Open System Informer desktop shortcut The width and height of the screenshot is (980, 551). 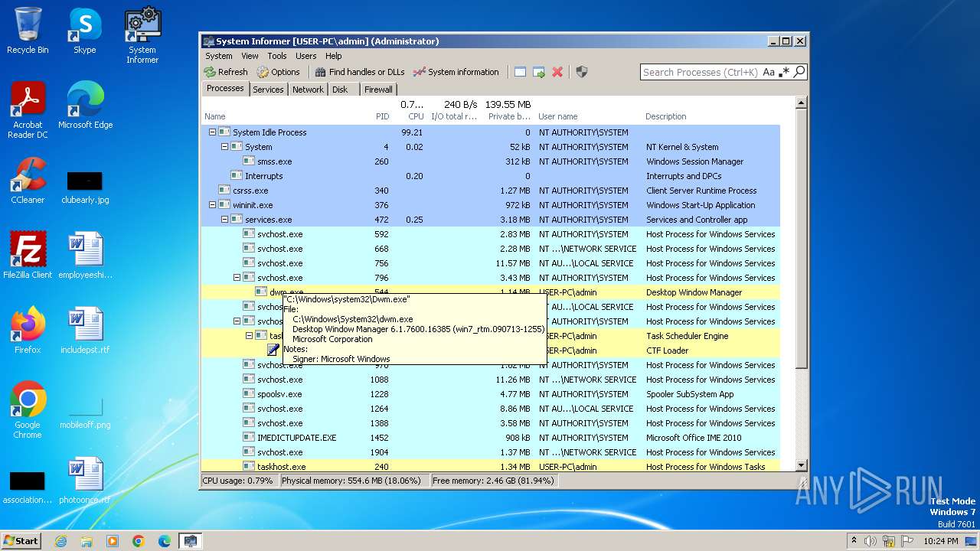(142, 35)
